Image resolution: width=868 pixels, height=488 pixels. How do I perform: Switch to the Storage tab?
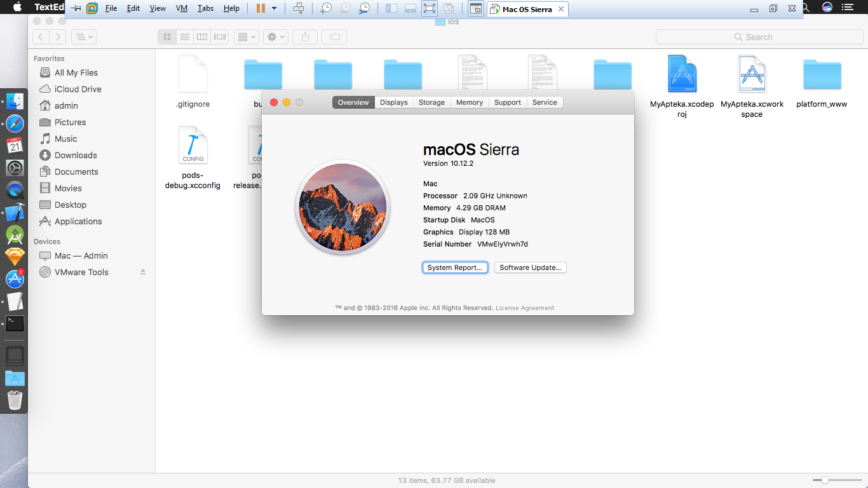coord(431,102)
